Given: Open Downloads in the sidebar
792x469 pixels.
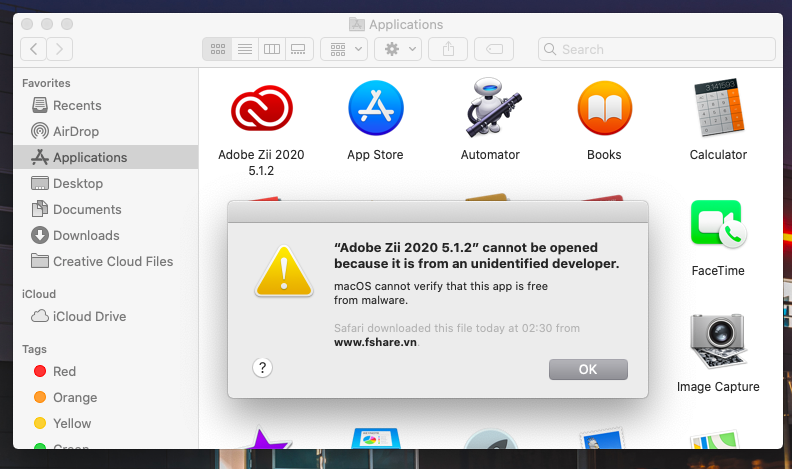Looking at the screenshot, I should pyautogui.click(x=106, y=235).
